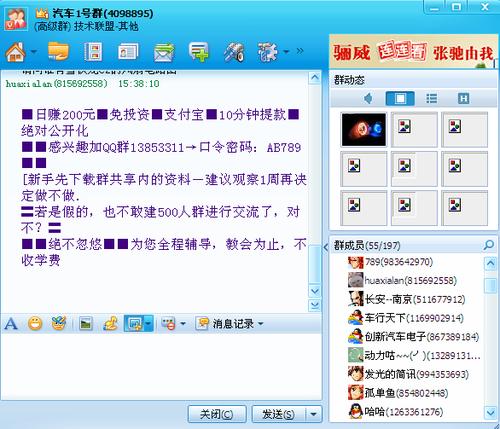Click the 关闭(C) button
500x429 pixels.
[x=217, y=414]
